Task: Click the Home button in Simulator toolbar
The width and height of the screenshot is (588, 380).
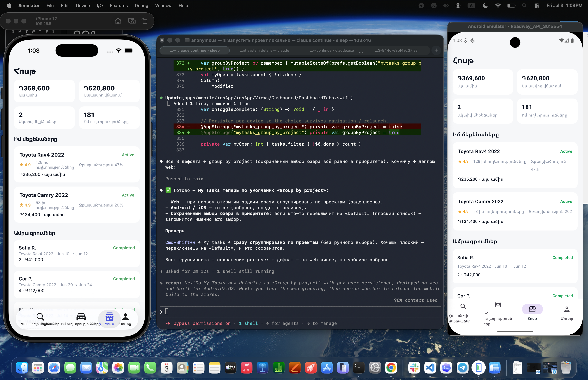Action: [x=118, y=21]
